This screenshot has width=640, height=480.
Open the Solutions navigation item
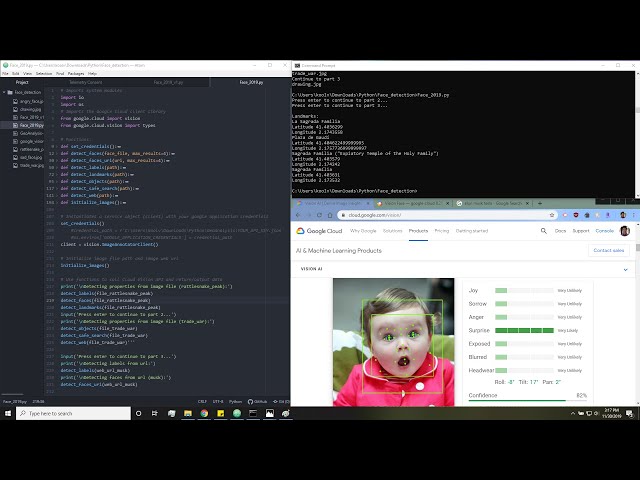tap(392, 231)
